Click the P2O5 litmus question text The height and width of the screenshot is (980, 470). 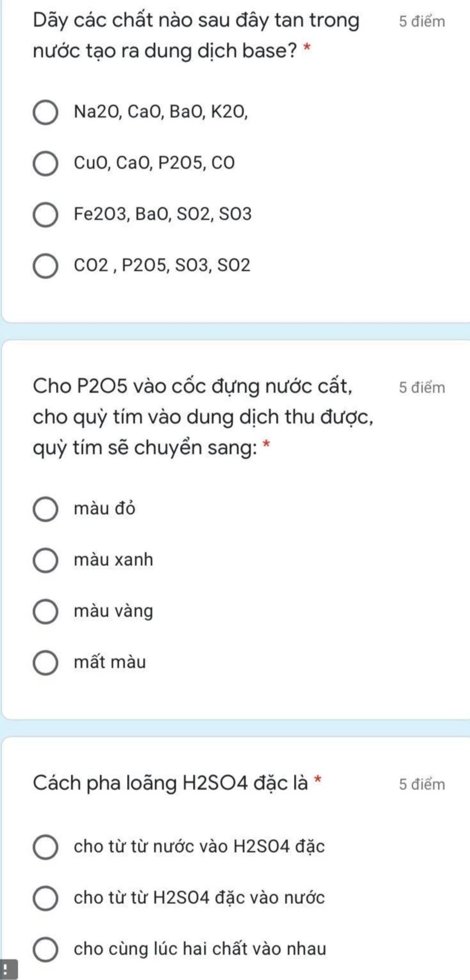[203, 416]
